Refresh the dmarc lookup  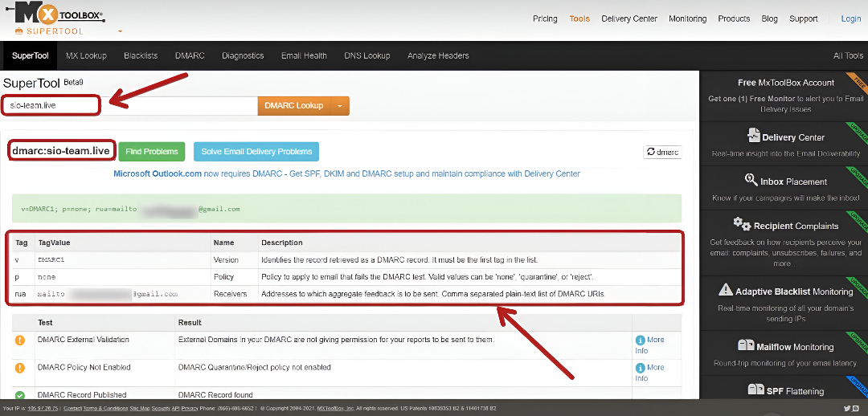pyautogui.click(x=662, y=152)
